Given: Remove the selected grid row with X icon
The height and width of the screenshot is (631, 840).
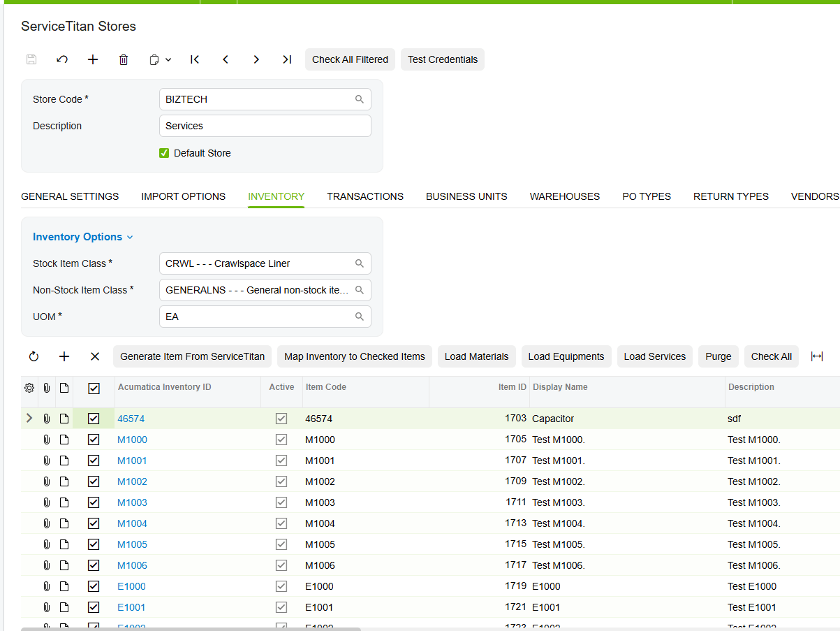Looking at the screenshot, I should [95, 356].
